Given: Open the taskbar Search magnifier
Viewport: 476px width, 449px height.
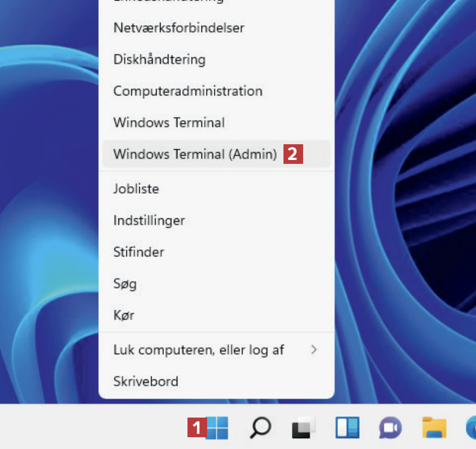Looking at the screenshot, I should click(x=260, y=429).
